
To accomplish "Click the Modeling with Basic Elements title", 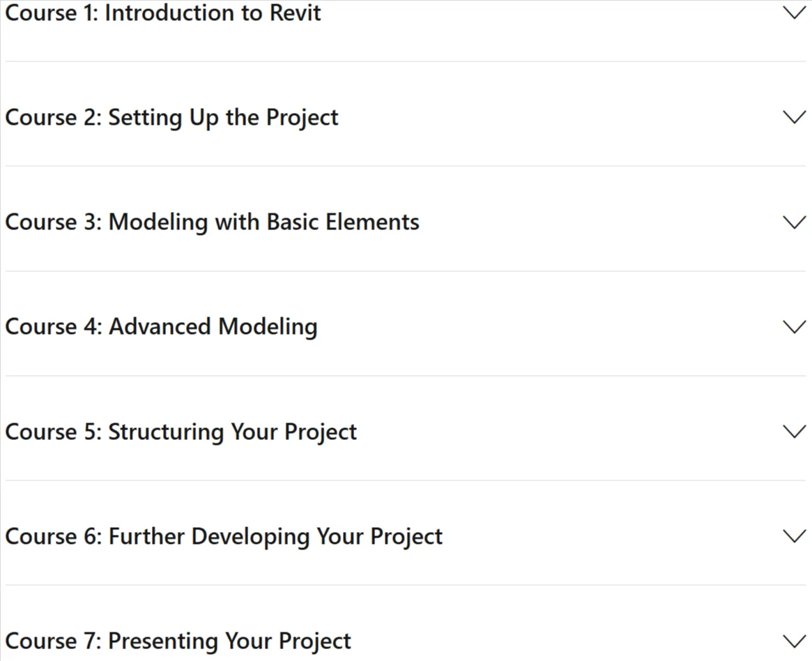I will click(x=263, y=222).
